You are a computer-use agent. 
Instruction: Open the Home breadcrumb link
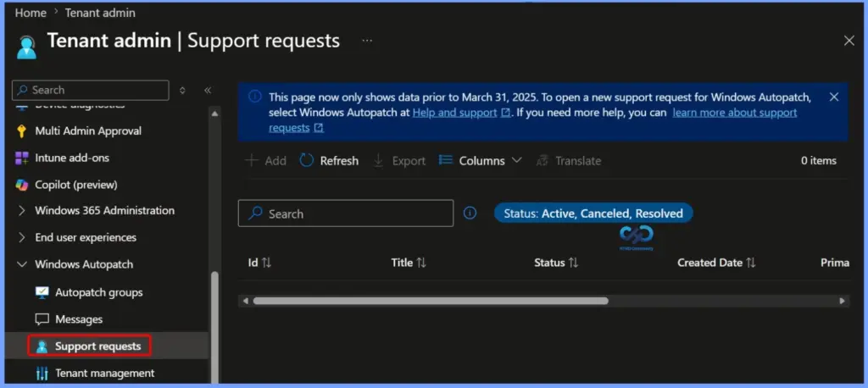(x=31, y=13)
